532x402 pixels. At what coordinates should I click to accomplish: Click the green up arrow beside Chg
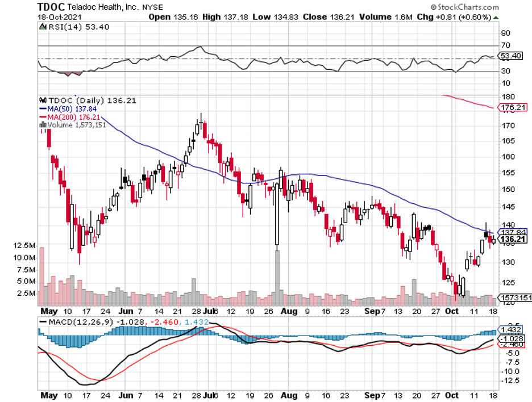coord(497,17)
